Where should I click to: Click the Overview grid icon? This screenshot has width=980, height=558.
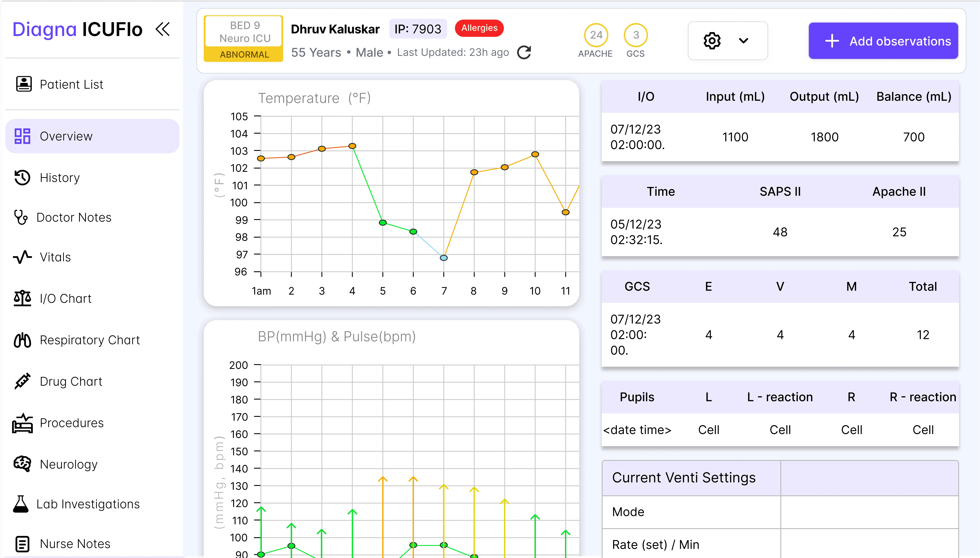point(22,136)
